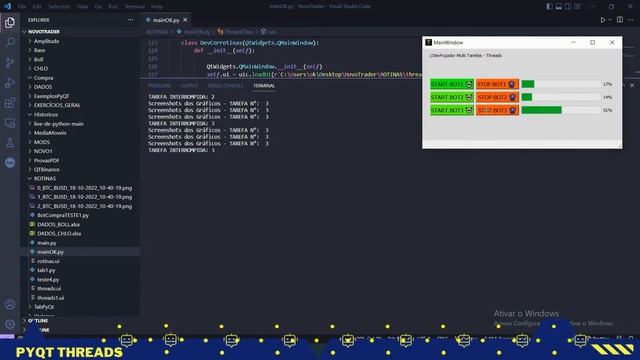Open the Testing flask view
The image size is (640, 360).
10,142
